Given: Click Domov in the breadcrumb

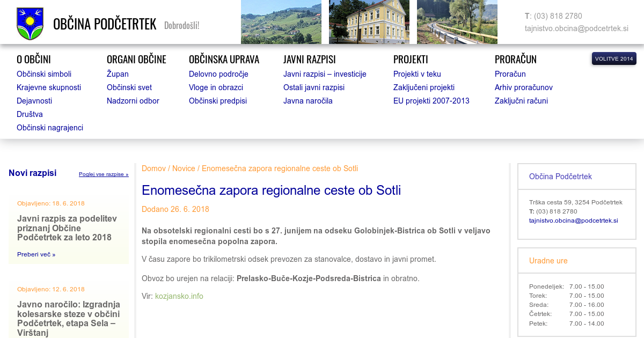Looking at the screenshot, I should [153, 168].
